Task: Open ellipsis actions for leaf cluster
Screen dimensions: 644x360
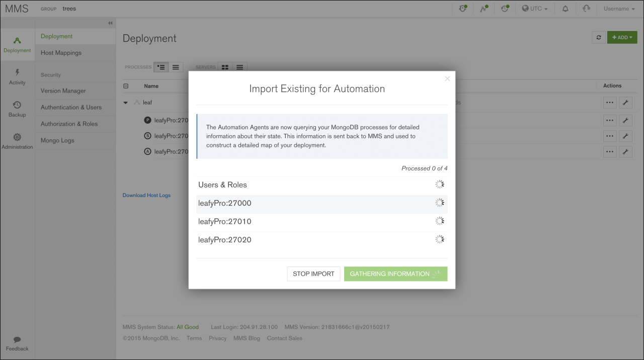Action: 610,103
